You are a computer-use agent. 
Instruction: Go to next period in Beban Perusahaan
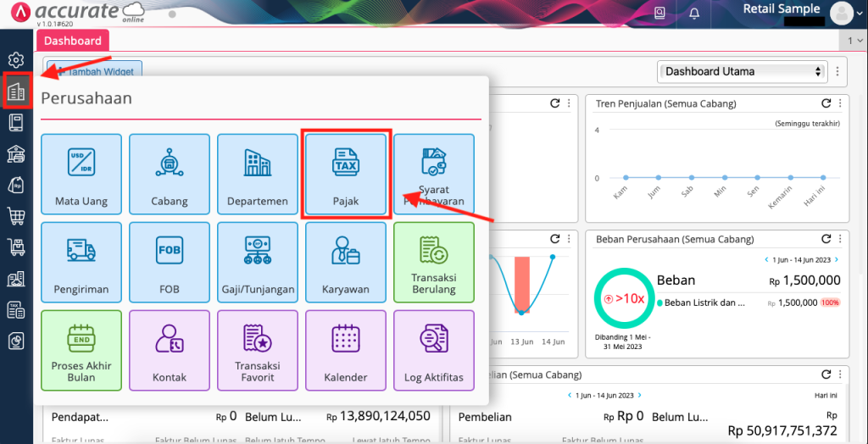[x=837, y=259]
